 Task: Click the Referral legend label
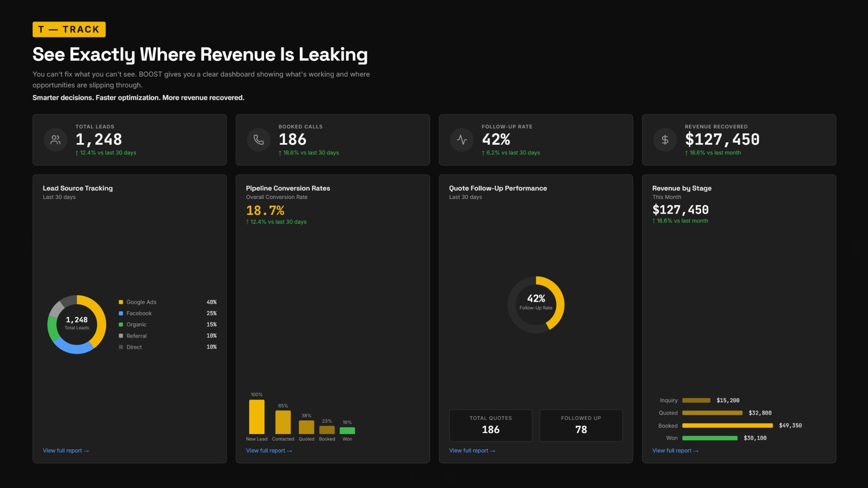[137, 336]
